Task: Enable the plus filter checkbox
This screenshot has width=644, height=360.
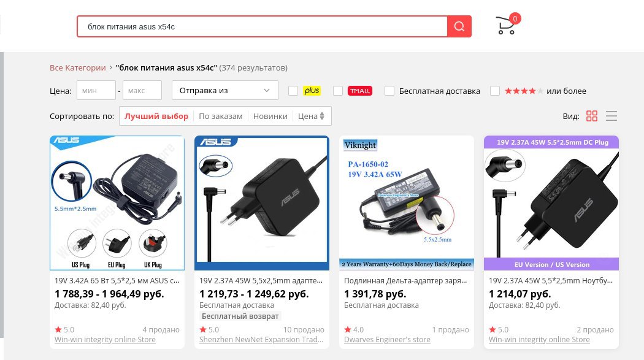Action: 293,91
